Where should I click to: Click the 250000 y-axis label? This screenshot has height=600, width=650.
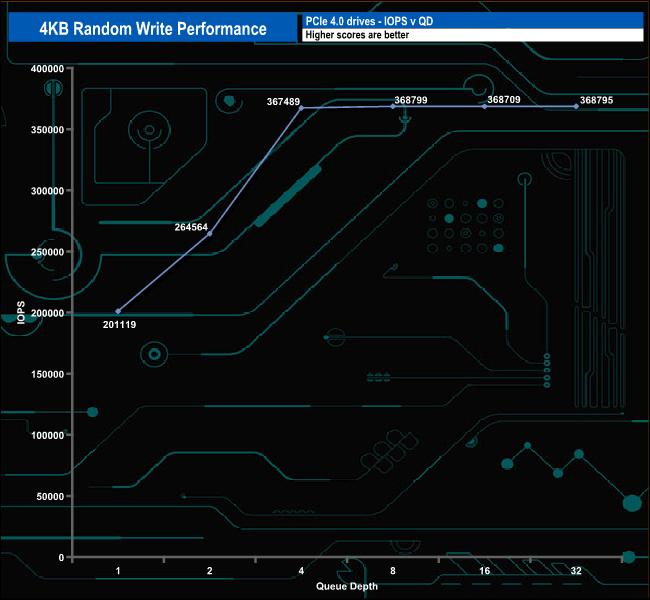click(47, 252)
